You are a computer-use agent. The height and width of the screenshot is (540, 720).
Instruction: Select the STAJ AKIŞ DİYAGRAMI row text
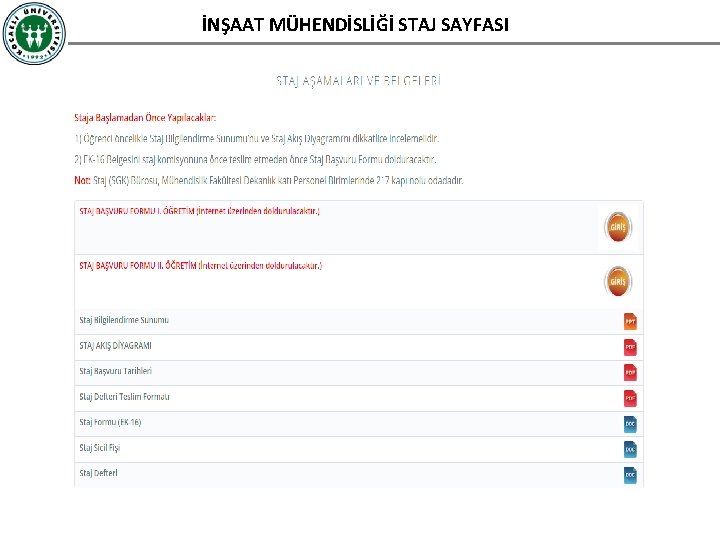tap(115, 346)
